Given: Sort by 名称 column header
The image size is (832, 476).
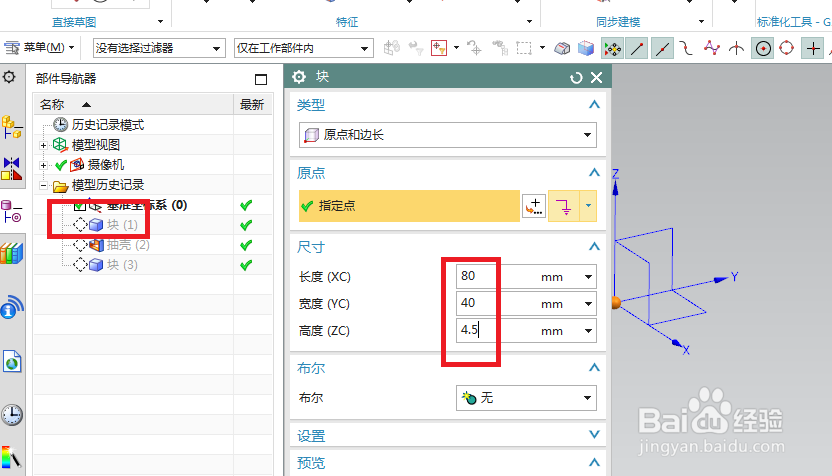Looking at the screenshot, I should tap(134, 105).
